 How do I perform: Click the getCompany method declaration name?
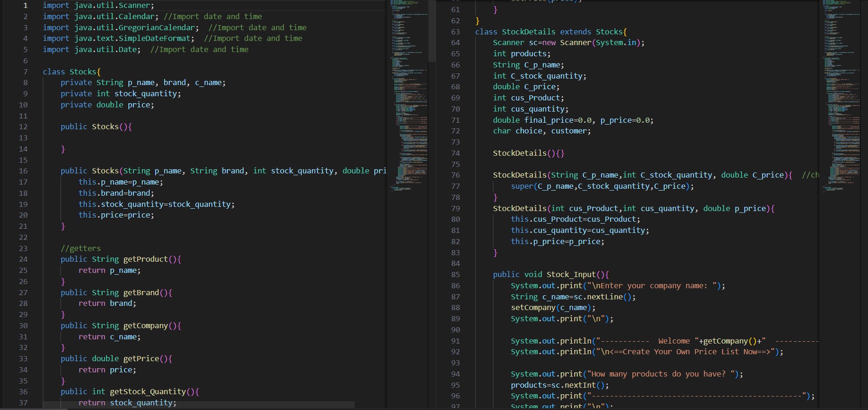(145, 325)
